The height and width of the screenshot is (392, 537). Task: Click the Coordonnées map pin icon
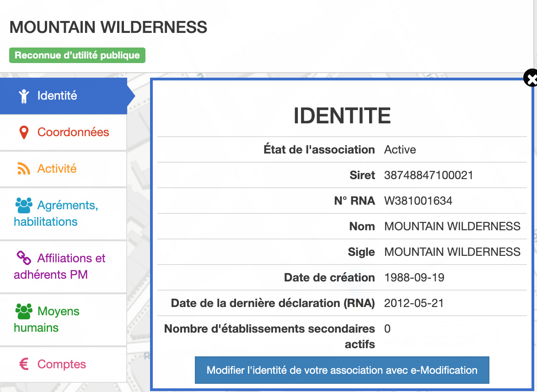24,132
